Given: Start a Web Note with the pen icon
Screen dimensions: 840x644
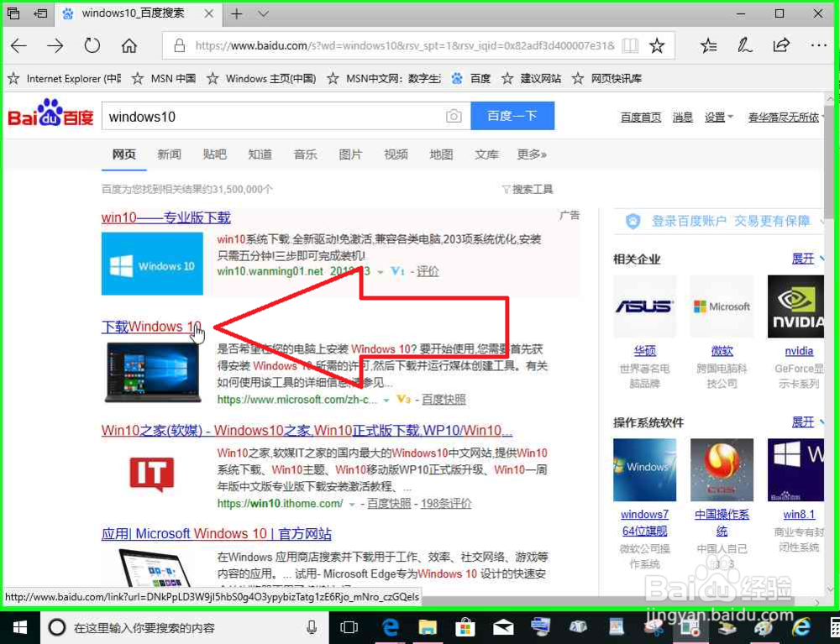Looking at the screenshot, I should point(745,45).
